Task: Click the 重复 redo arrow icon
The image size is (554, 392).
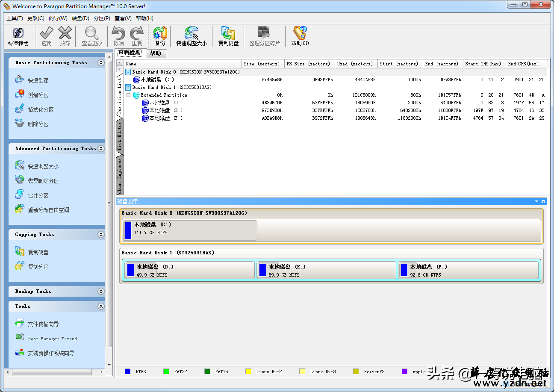Action: [x=137, y=33]
